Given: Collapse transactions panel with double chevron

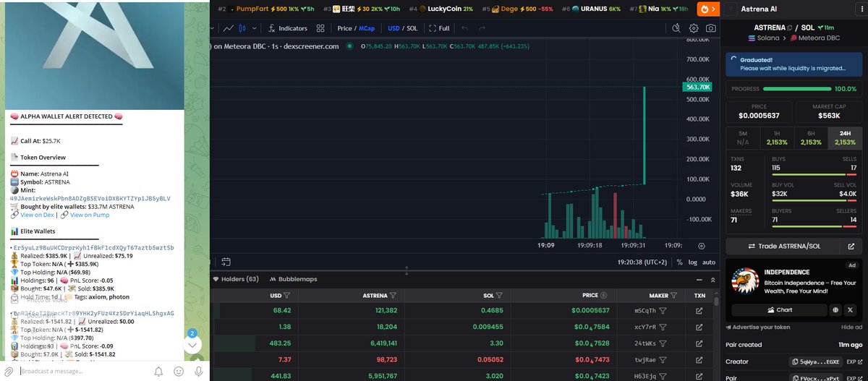Looking at the screenshot, I should [712, 279].
